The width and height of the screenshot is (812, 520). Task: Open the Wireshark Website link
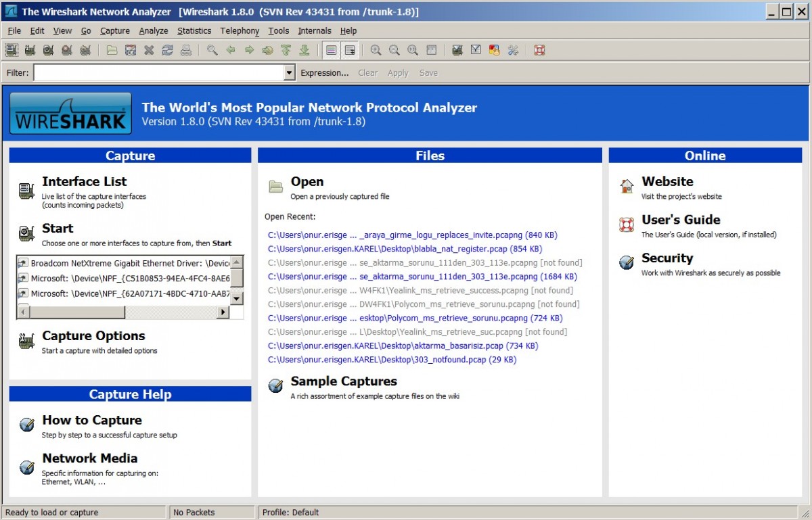coord(667,181)
